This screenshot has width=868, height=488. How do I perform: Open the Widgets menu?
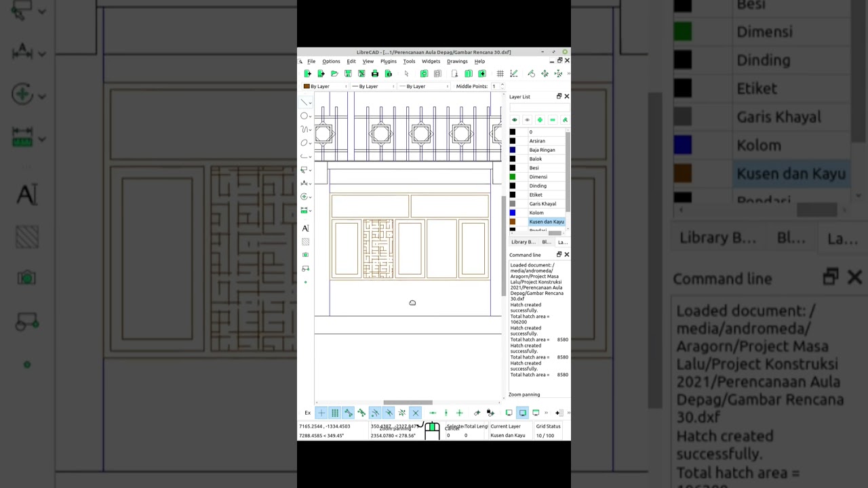431,61
